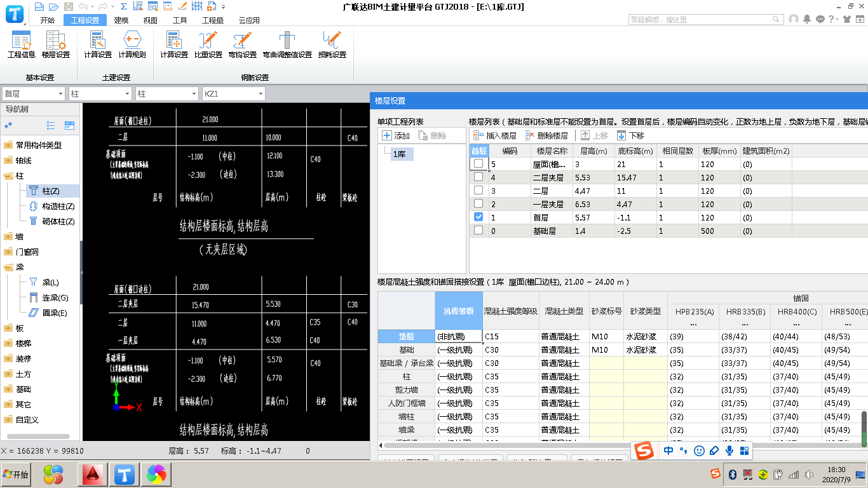Check the 首层 box for 基础层
Image resolution: width=868 pixels, height=488 pixels.
click(478, 231)
